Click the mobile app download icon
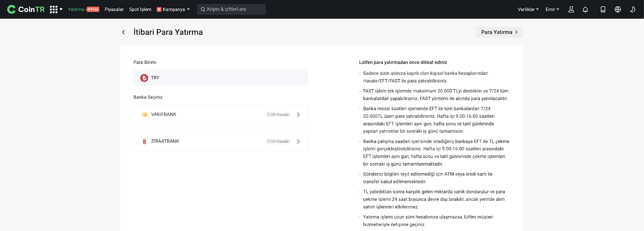This screenshot has width=644, height=231. pos(603,9)
